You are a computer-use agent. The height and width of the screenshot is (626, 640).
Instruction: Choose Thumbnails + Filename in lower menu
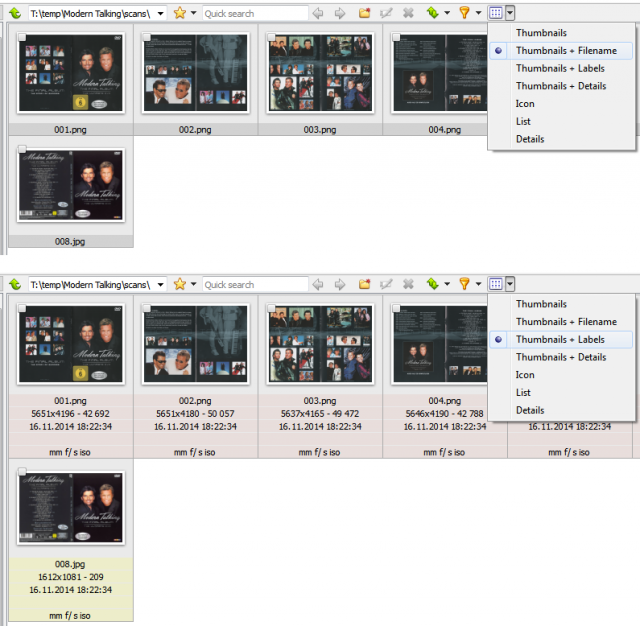coord(561,322)
